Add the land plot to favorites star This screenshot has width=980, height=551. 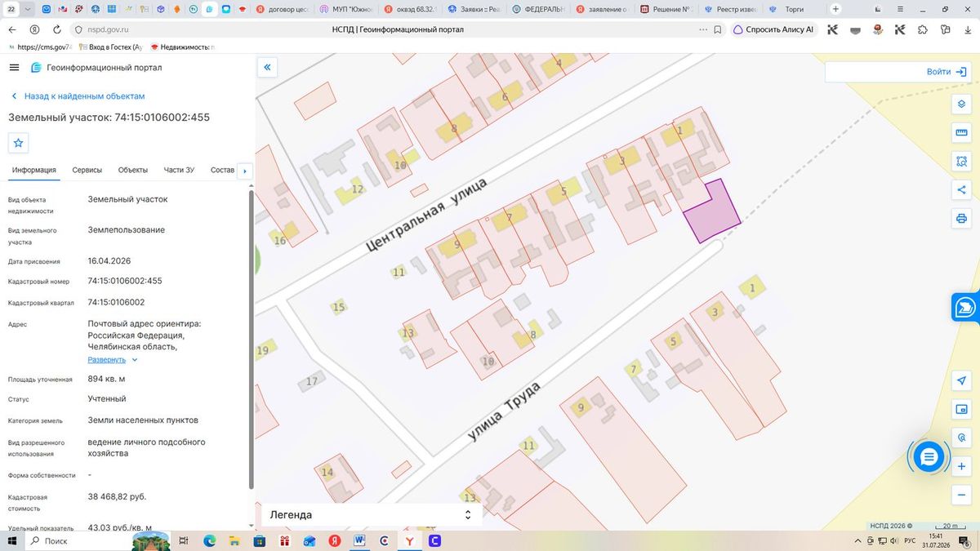coord(19,143)
